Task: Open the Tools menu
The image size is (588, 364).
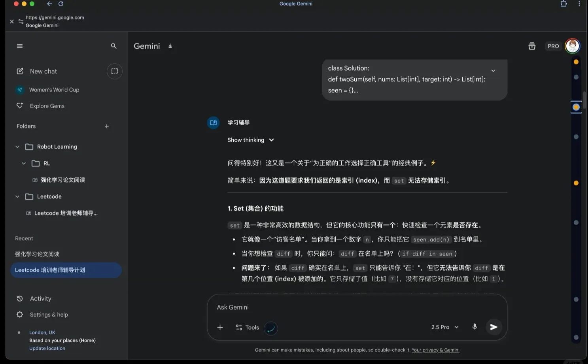Action: tap(252, 327)
